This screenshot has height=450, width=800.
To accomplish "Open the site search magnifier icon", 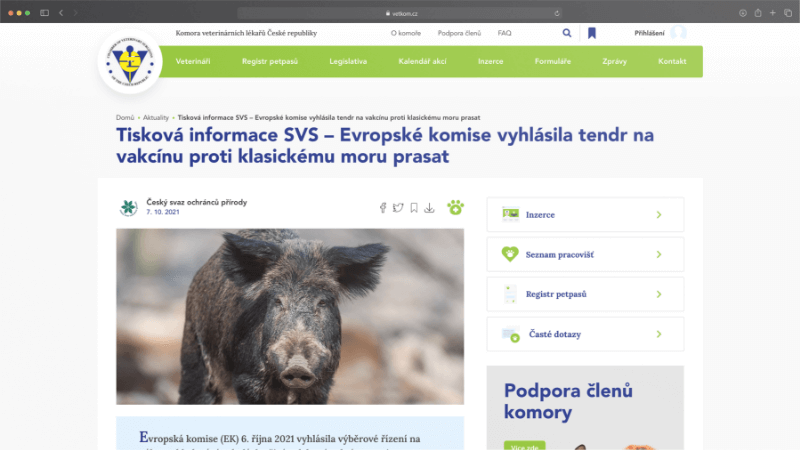I will tap(567, 33).
